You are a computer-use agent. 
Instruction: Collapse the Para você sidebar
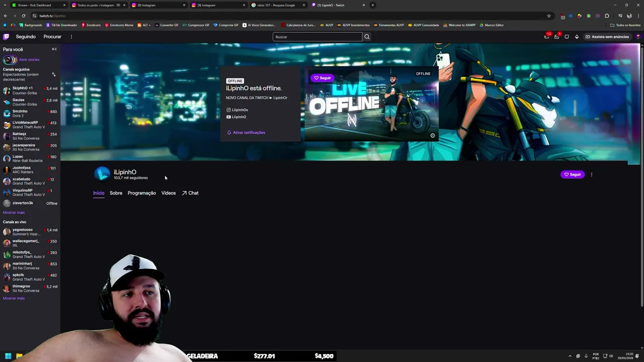click(x=54, y=49)
